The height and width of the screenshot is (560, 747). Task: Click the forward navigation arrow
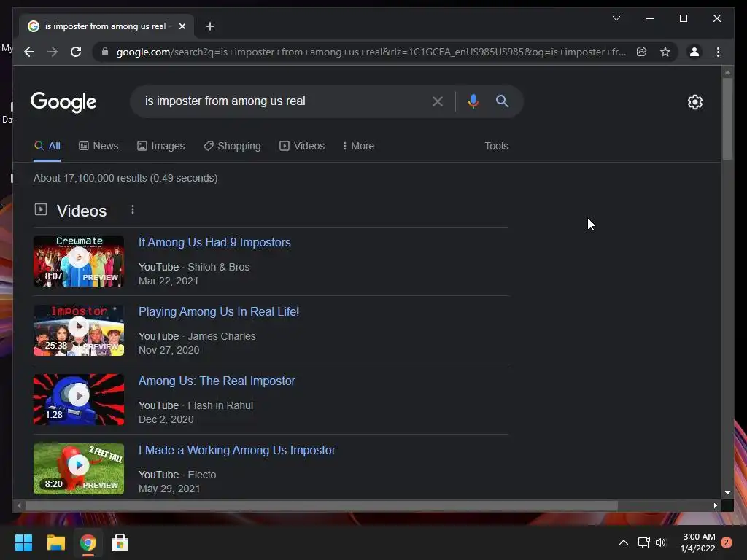tap(53, 52)
